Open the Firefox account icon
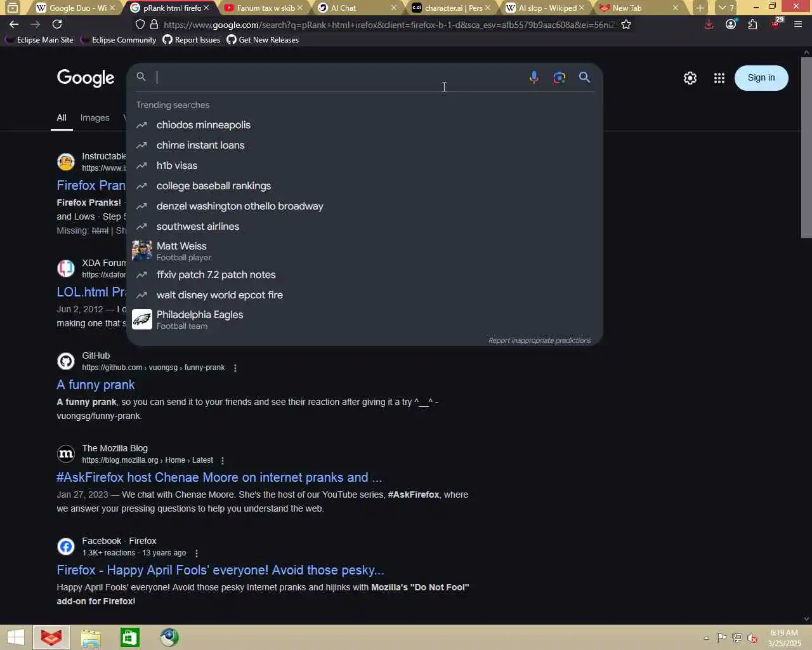 click(x=731, y=24)
